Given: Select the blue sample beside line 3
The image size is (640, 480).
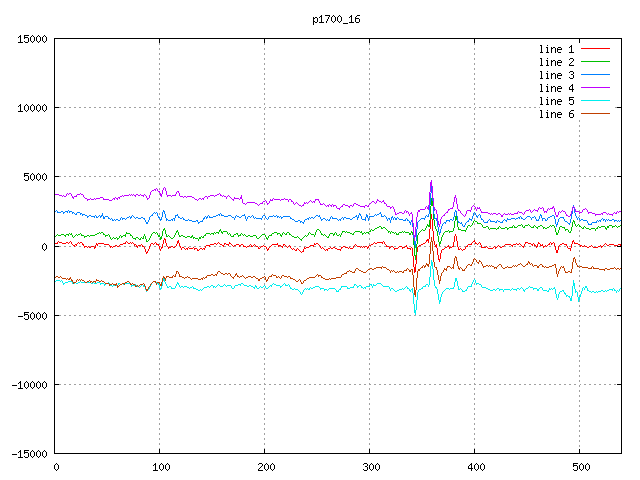Looking at the screenshot, I should coord(596,75).
